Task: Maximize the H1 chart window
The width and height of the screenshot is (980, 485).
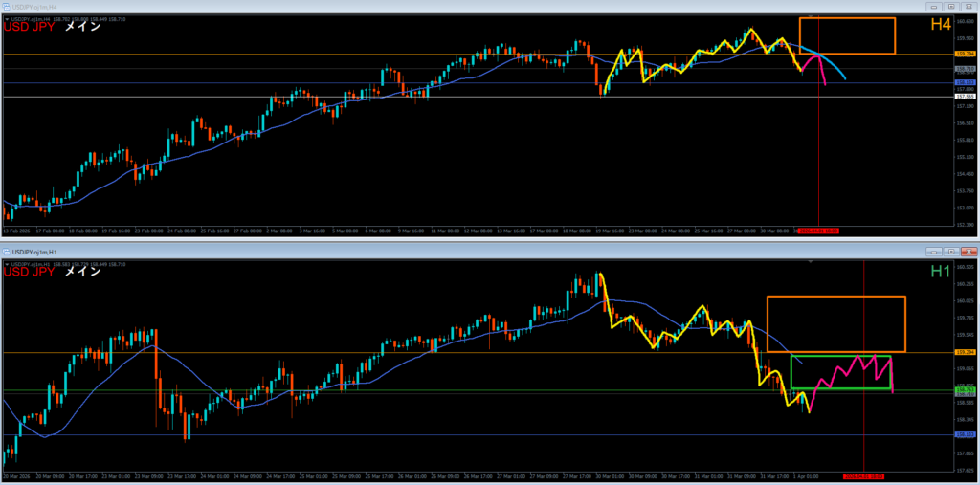Action: click(x=949, y=250)
